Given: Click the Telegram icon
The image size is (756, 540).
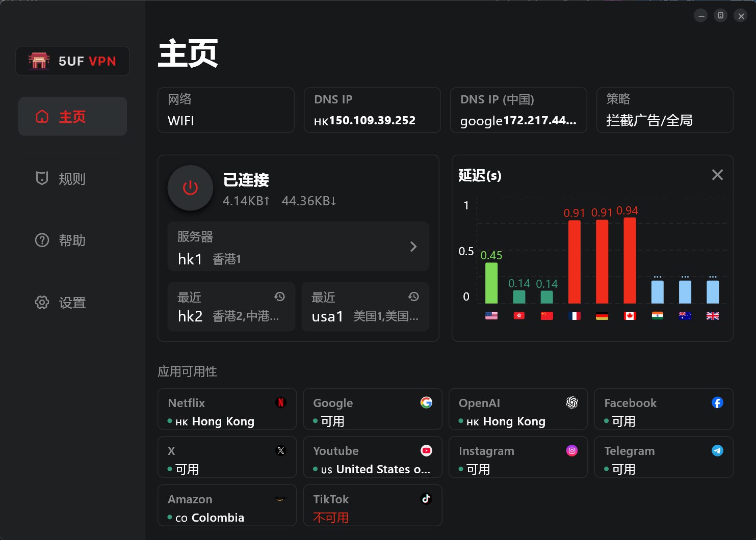Looking at the screenshot, I should [717, 450].
